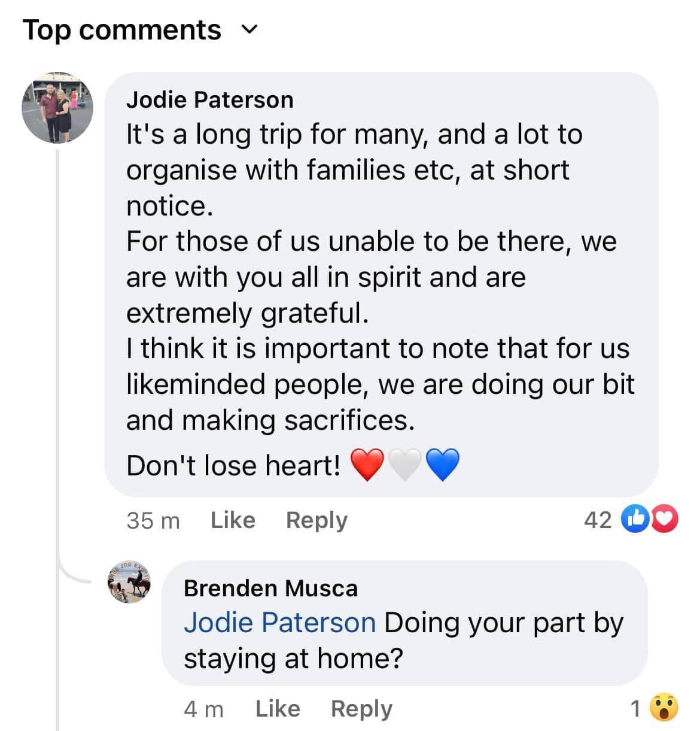Reply to Brenden Musca's comment
The height and width of the screenshot is (731, 700).
(x=361, y=709)
